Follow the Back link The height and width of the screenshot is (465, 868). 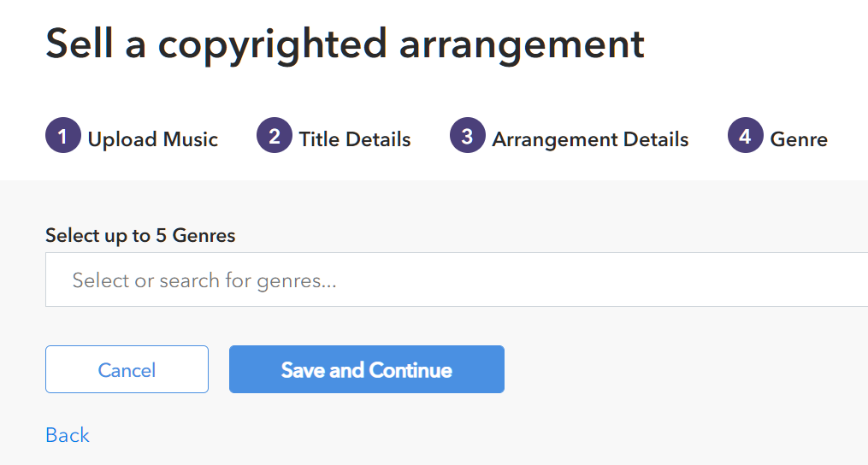click(67, 435)
